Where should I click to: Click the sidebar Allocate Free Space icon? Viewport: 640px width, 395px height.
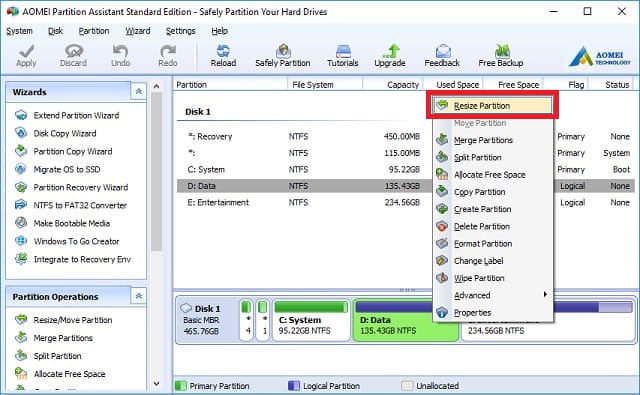coord(21,374)
